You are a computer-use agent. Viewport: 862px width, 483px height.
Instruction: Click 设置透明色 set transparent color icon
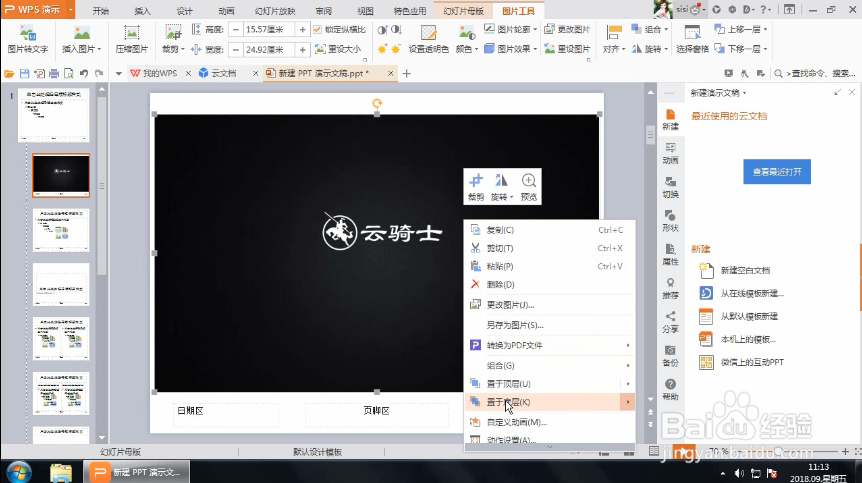point(428,39)
